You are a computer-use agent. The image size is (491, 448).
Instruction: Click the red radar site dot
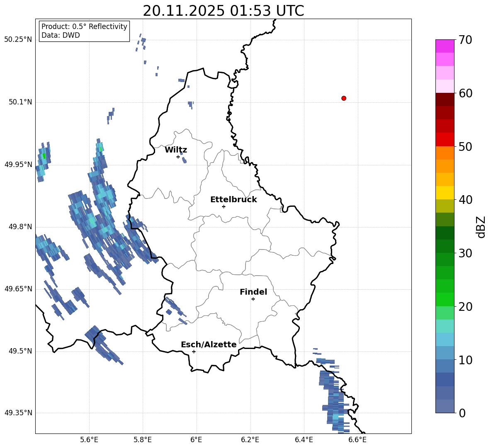point(343,98)
